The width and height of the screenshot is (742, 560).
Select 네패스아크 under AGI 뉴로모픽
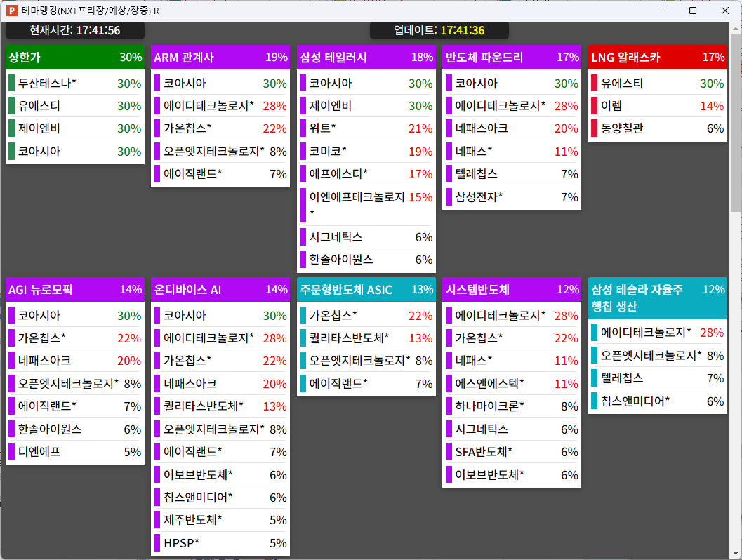75,361
